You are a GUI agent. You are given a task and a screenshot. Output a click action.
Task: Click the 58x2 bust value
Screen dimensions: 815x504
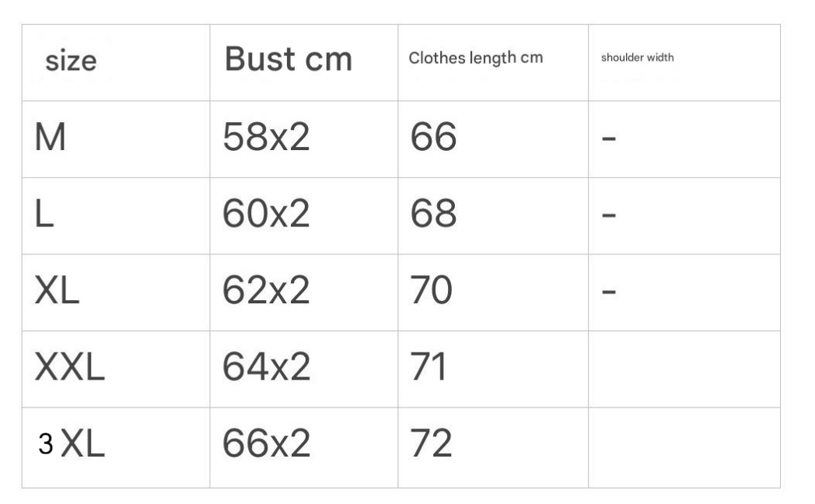(x=266, y=138)
